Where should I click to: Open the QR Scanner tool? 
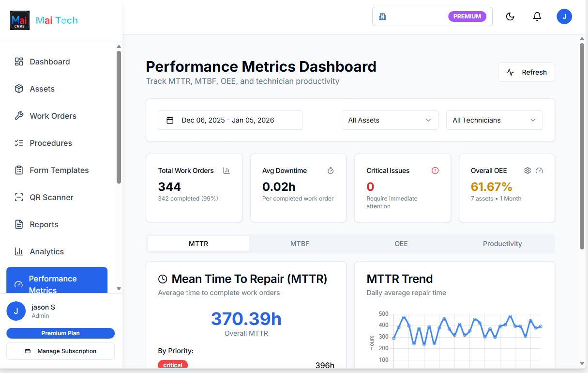(52, 197)
